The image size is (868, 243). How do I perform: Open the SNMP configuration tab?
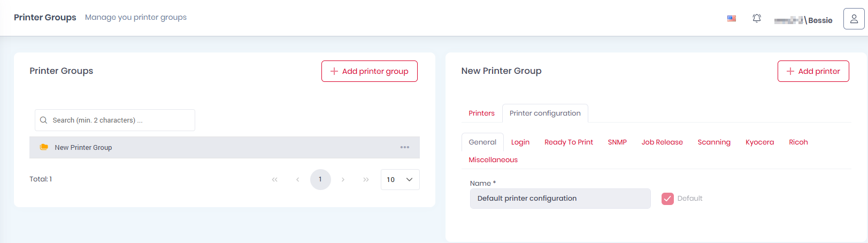(x=617, y=142)
